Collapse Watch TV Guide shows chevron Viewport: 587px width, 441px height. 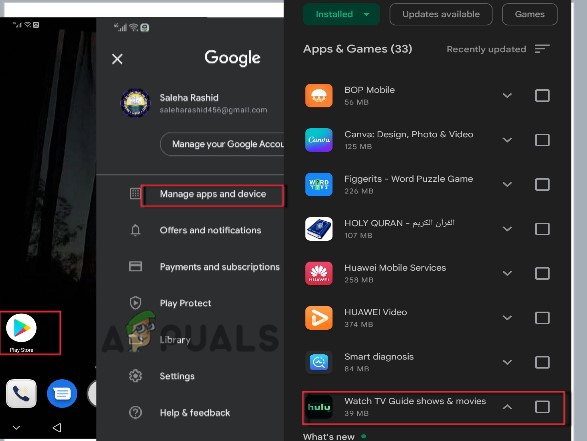(507, 407)
